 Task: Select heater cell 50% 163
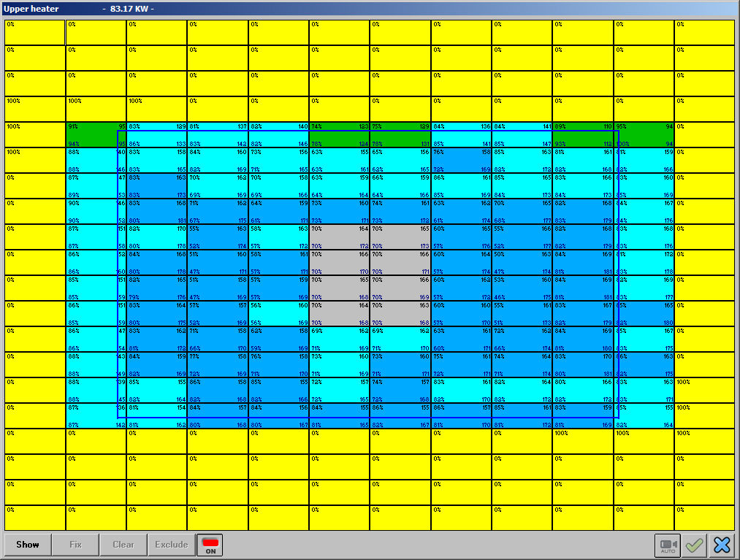tap(522, 262)
